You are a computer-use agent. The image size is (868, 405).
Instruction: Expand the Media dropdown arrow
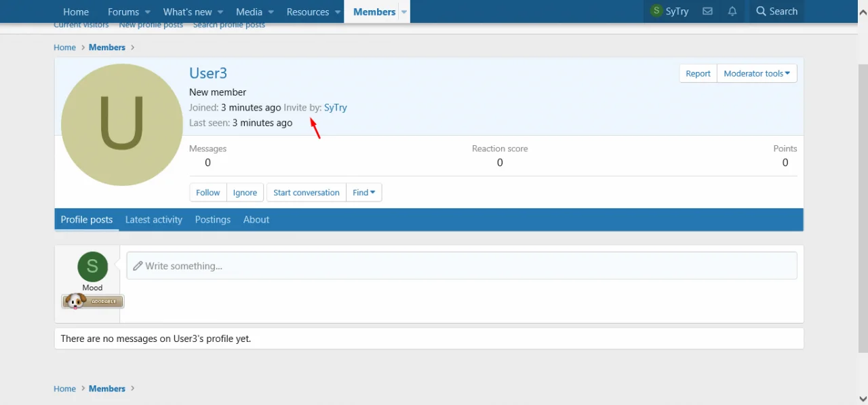[271, 12]
